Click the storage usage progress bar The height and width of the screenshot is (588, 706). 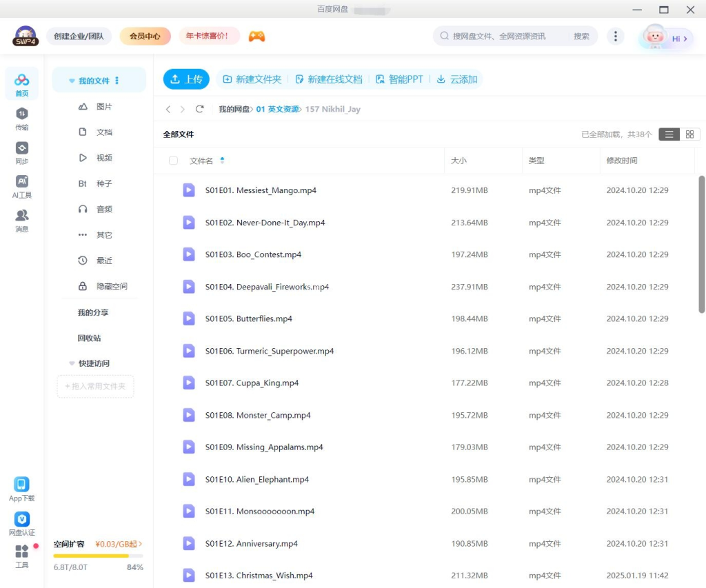[98, 556]
